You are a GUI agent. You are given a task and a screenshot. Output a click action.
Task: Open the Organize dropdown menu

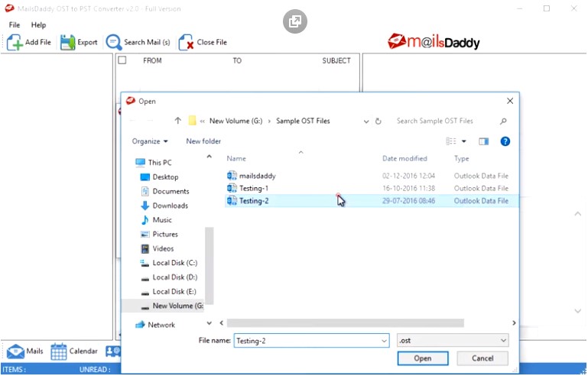point(150,141)
